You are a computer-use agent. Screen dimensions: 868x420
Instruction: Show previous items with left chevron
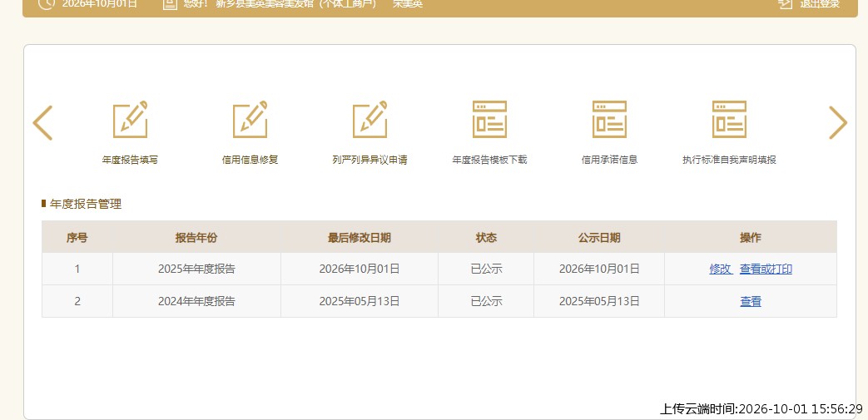pyautogui.click(x=42, y=123)
